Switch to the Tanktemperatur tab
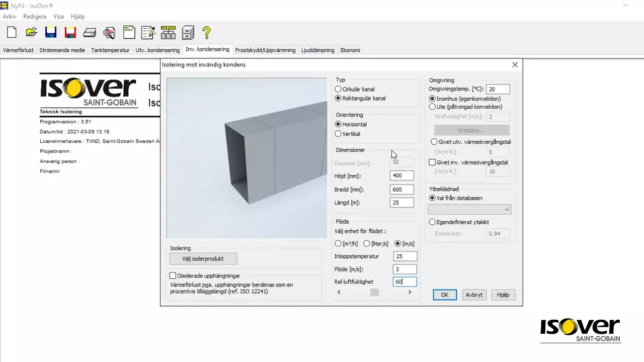Image resolution: width=644 pixels, height=362 pixels. (110, 50)
